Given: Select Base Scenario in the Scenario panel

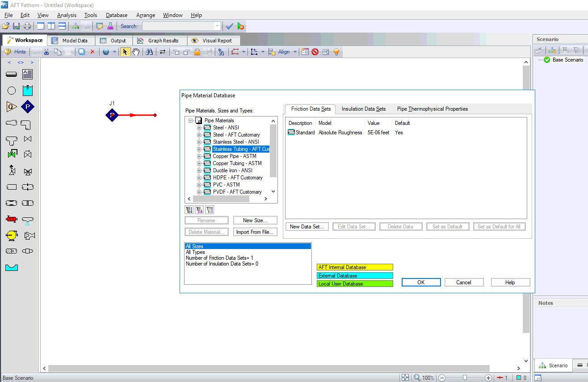Looking at the screenshot, I should point(567,60).
